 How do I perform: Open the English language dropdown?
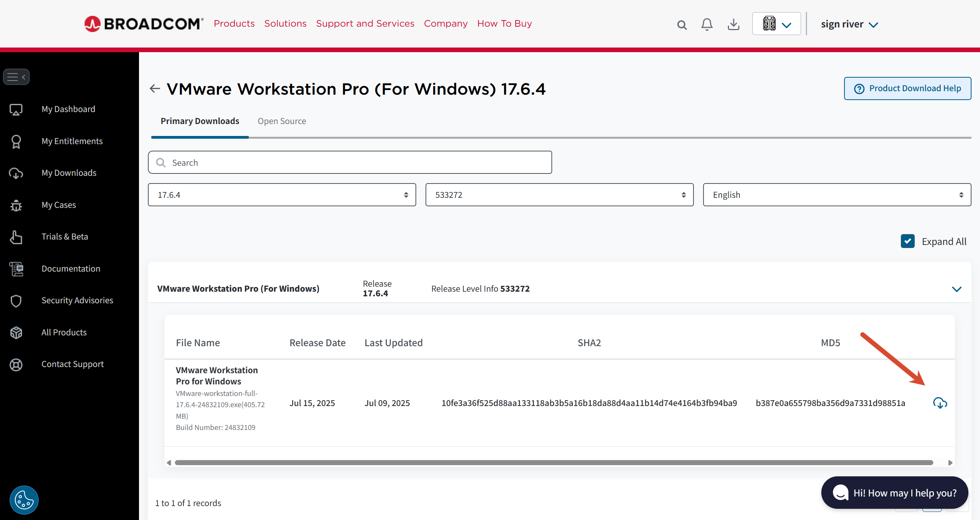tap(837, 195)
